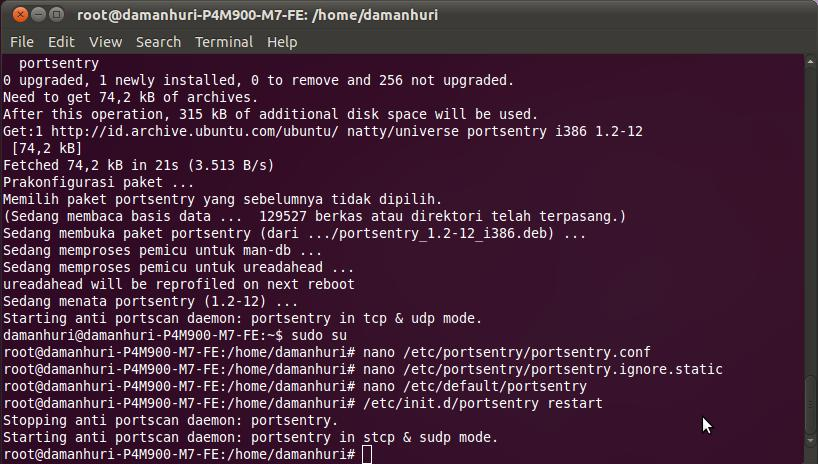Click the nano /etc/default/portsentry line
This screenshot has height=464, width=818.
pos(475,386)
